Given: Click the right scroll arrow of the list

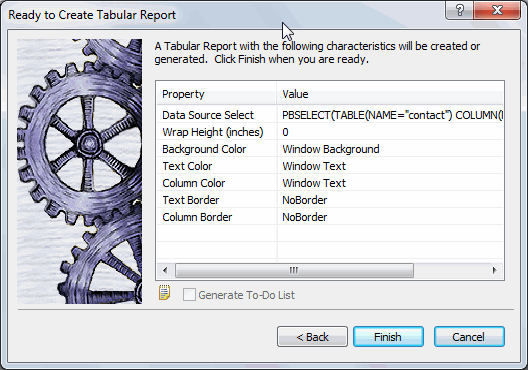Looking at the screenshot, I should [494, 270].
